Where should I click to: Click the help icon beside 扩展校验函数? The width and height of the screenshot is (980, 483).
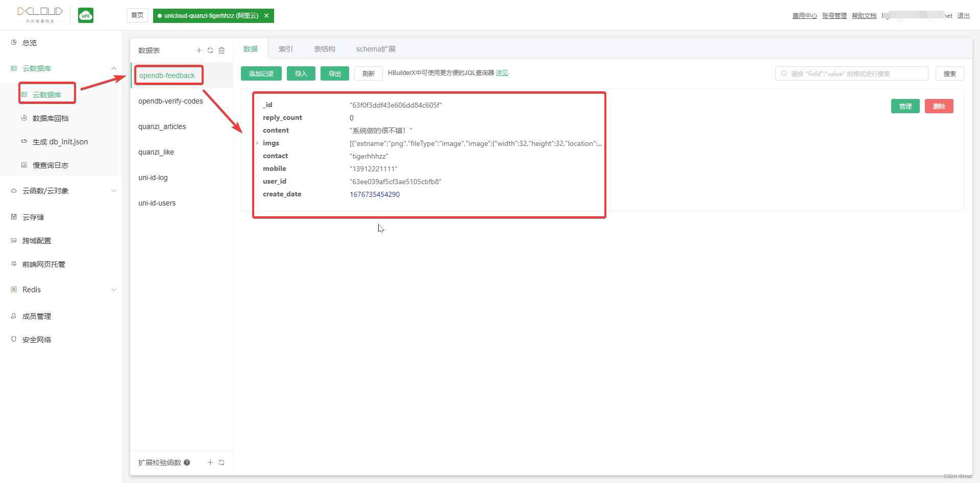[187, 463]
